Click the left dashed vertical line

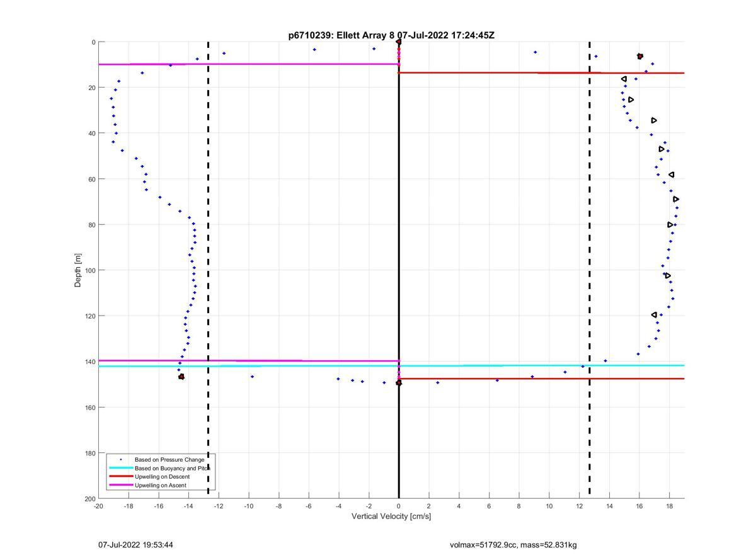click(x=208, y=270)
